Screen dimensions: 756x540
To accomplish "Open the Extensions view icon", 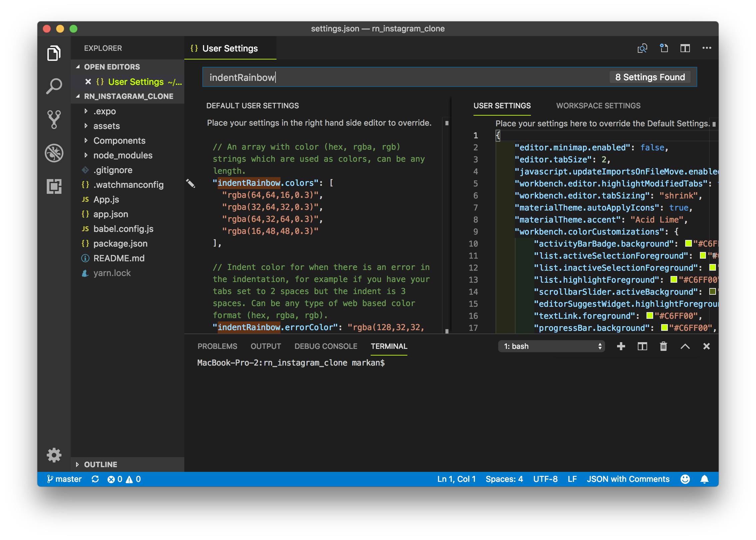I will pos(54,186).
